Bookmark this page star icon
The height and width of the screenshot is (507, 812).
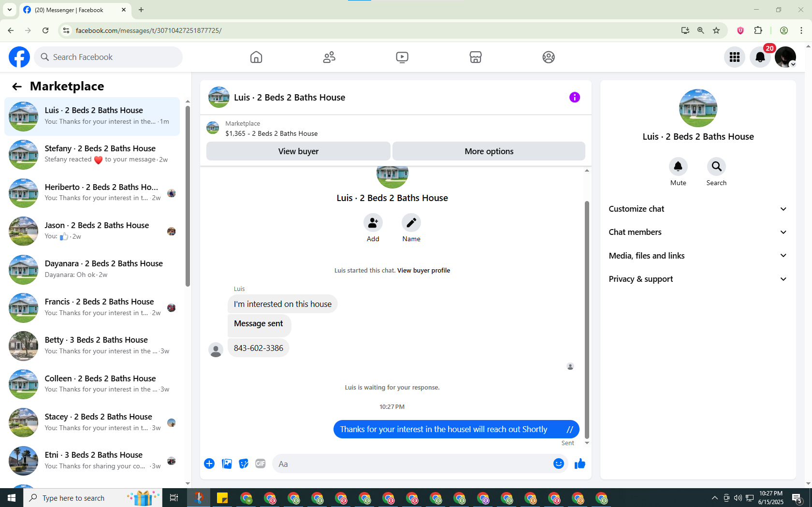(x=716, y=30)
